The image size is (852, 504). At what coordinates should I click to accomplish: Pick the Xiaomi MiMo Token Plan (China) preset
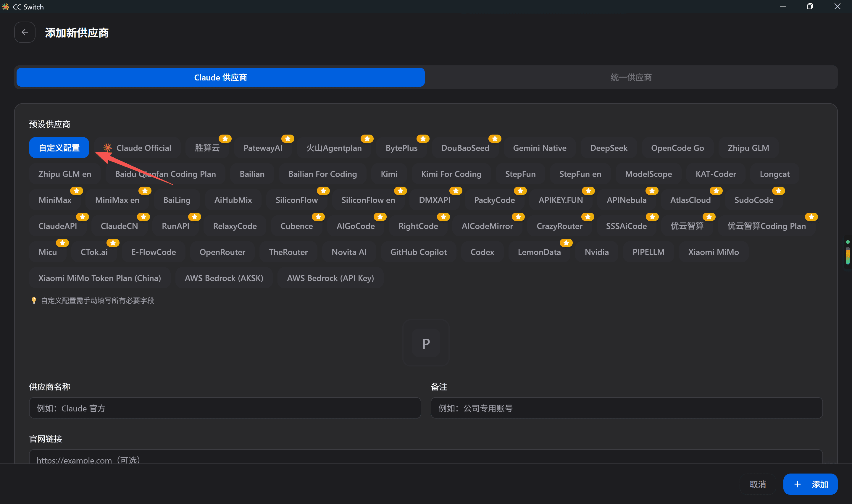point(99,278)
